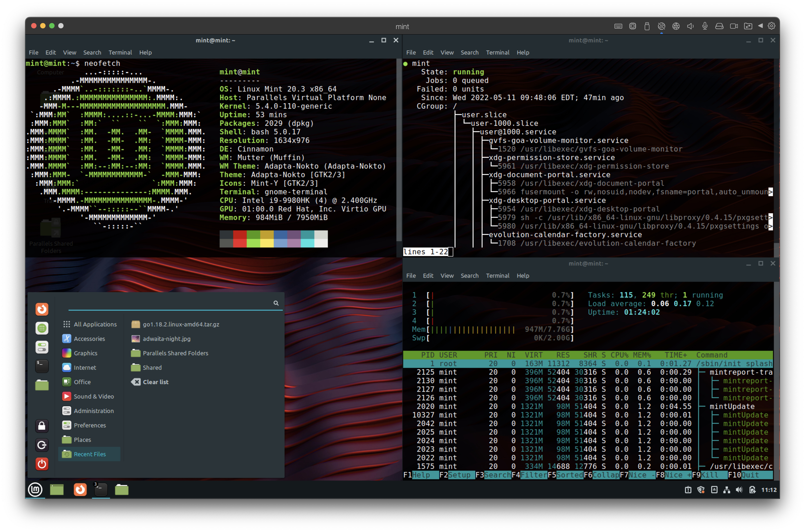Open Parallels Shared Folders in recent list
Image resolution: width=805 pixels, height=532 pixels.
tap(170, 353)
